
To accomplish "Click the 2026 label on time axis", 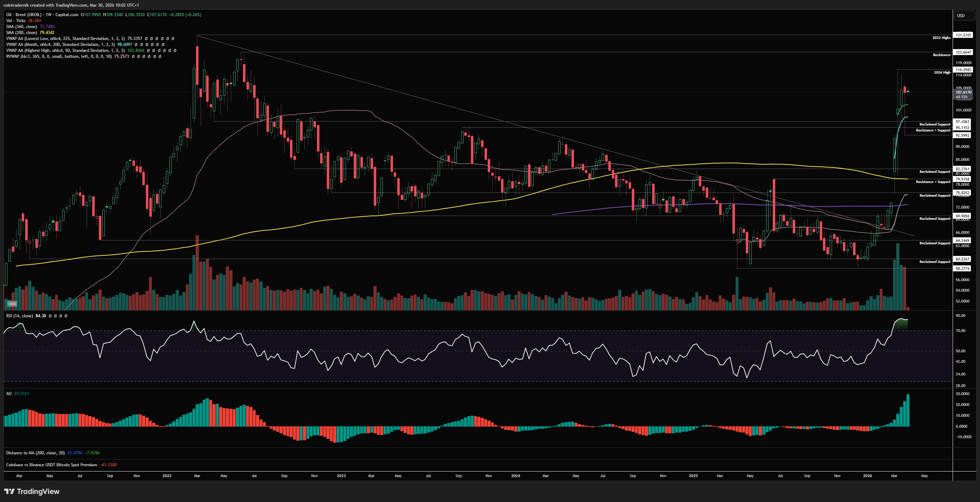I will 867,475.
